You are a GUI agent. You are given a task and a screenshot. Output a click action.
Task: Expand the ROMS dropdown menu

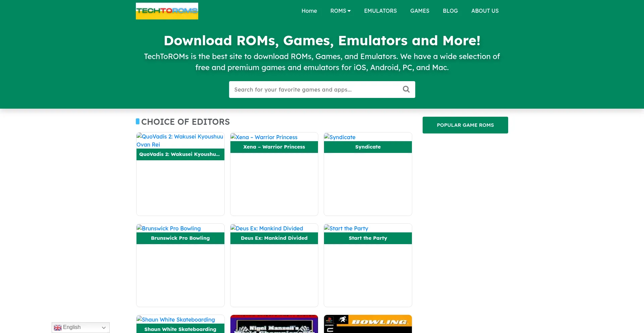pos(340,11)
